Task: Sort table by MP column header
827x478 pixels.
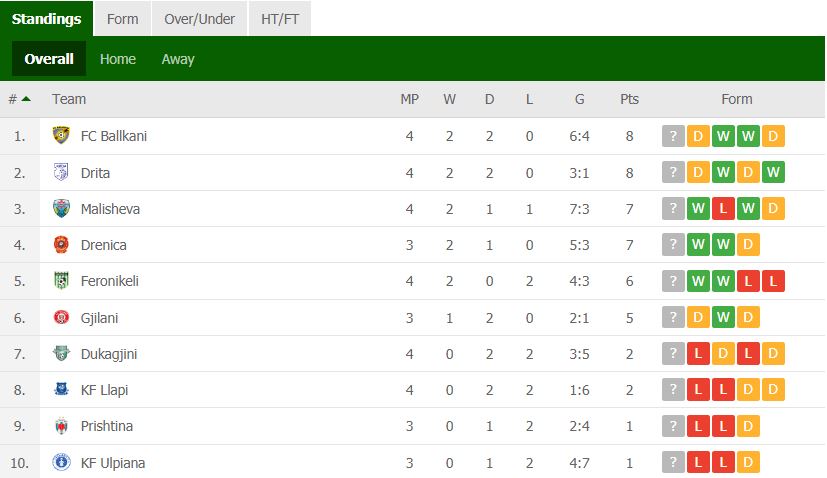Action: tap(409, 99)
